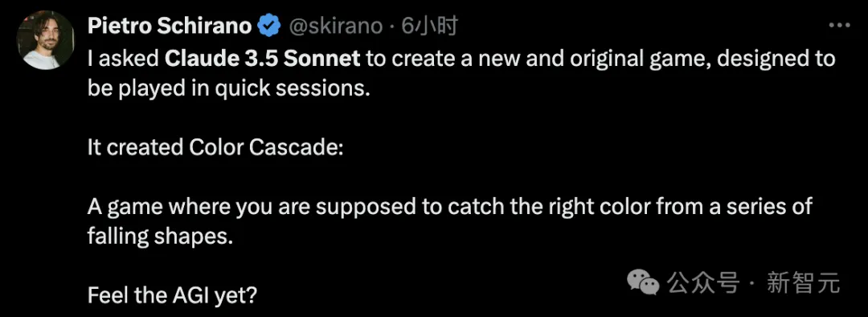Open the three-dot more options menu
The width and height of the screenshot is (868, 317).
[x=838, y=26]
